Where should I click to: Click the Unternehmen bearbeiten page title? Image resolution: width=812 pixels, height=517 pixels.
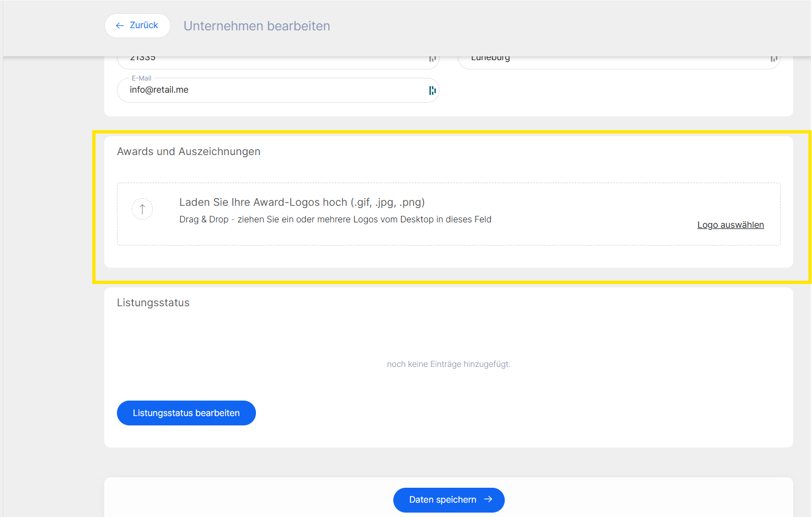257,26
